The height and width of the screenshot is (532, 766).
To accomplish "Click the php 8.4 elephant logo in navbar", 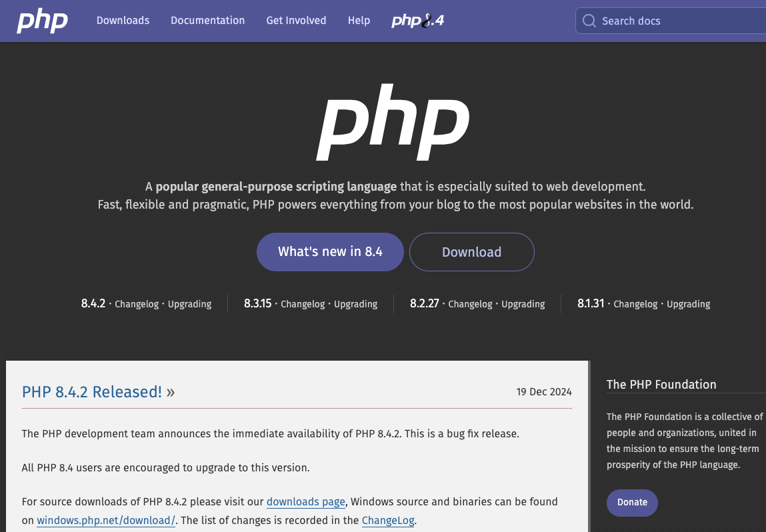I will point(417,21).
